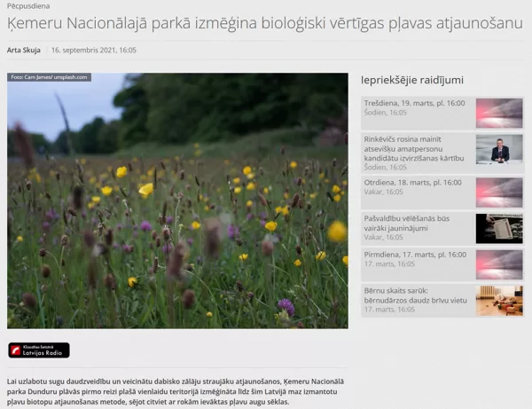532x409 pixels.
Task: Open thumbnail of Trešdiena, 19. marts episode
Action: coord(499,113)
